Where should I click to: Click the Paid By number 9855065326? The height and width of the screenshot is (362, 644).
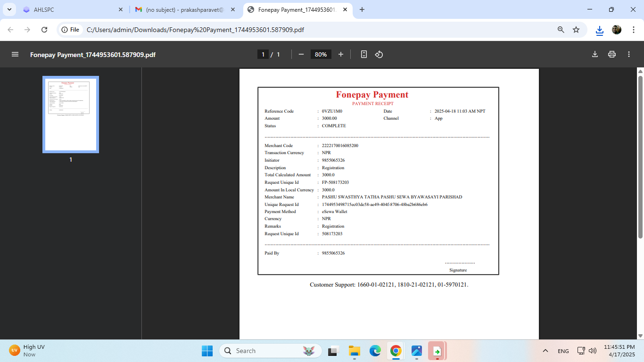pos(333,253)
